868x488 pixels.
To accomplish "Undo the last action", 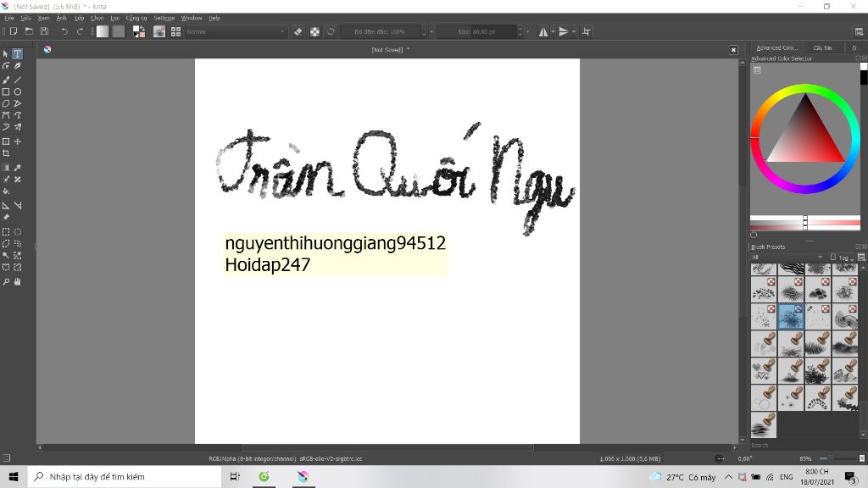I will coord(64,31).
